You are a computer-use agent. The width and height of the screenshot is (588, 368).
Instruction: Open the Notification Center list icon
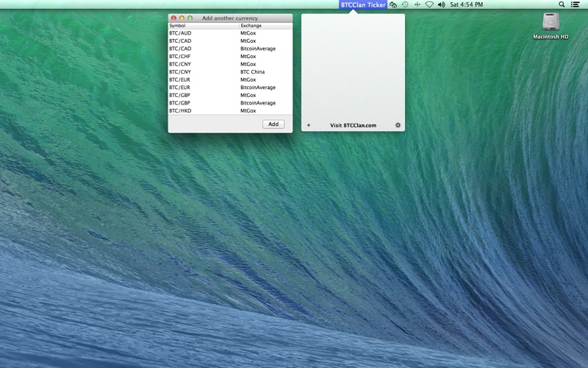coord(575,4)
